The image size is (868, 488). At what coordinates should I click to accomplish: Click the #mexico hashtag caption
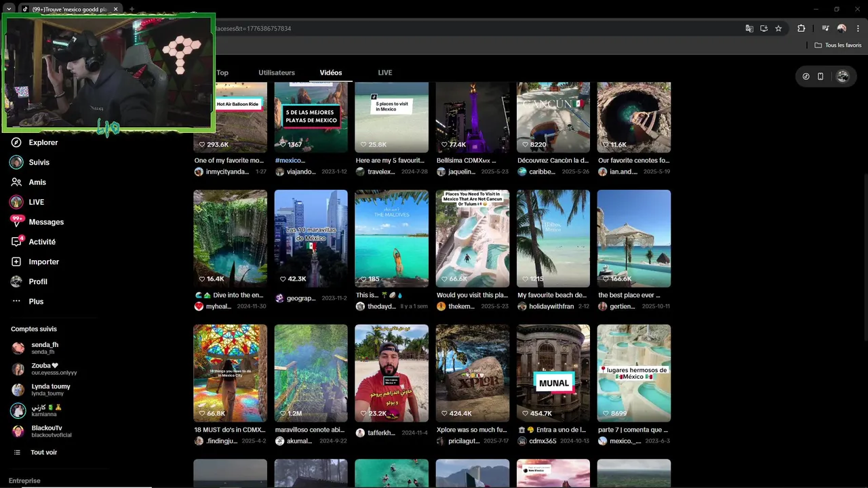click(x=290, y=161)
